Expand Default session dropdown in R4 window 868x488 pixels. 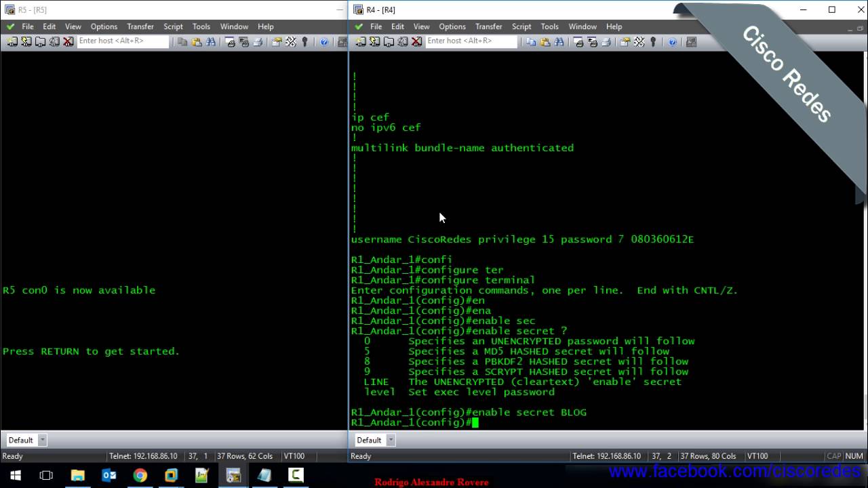tap(391, 440)
